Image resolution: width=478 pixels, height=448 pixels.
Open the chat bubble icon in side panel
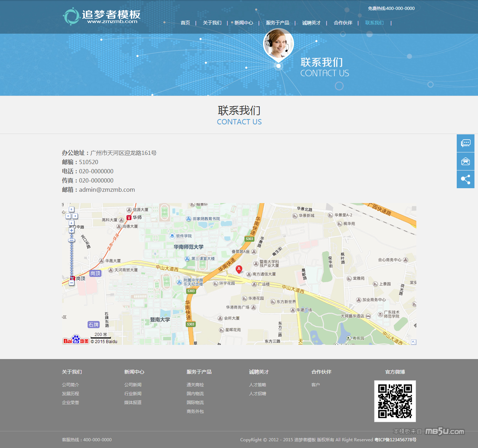(465, 143)
